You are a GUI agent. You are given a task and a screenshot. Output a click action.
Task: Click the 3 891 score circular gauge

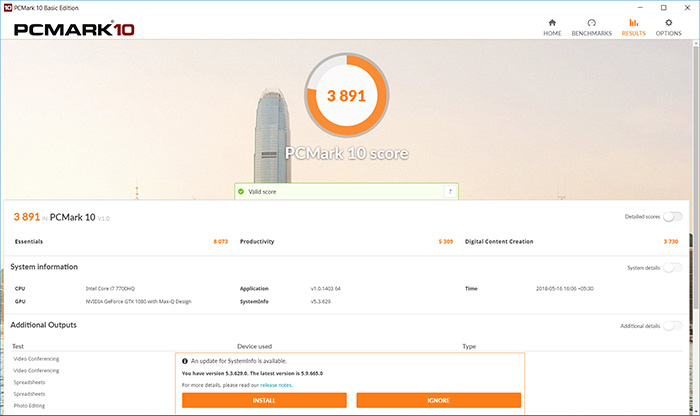click(x=346, y=95)
